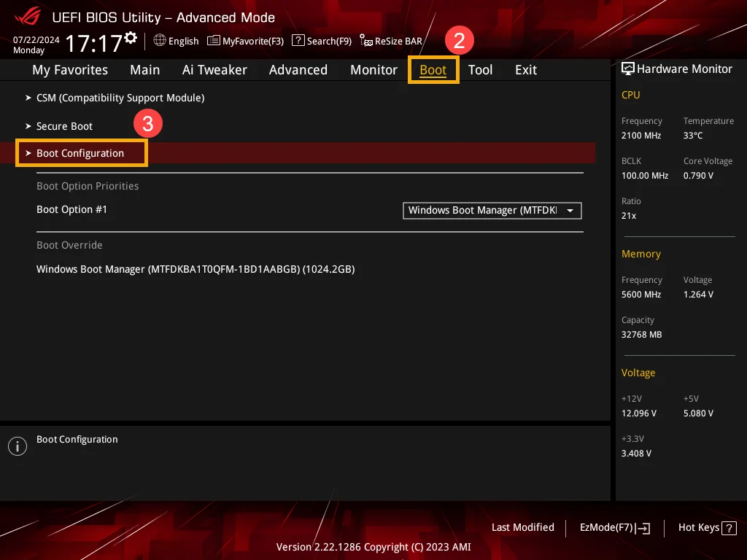Click the CPU frequency 2100 MHz value
This screenshot has height=560, width=747.
pos(641,136)
